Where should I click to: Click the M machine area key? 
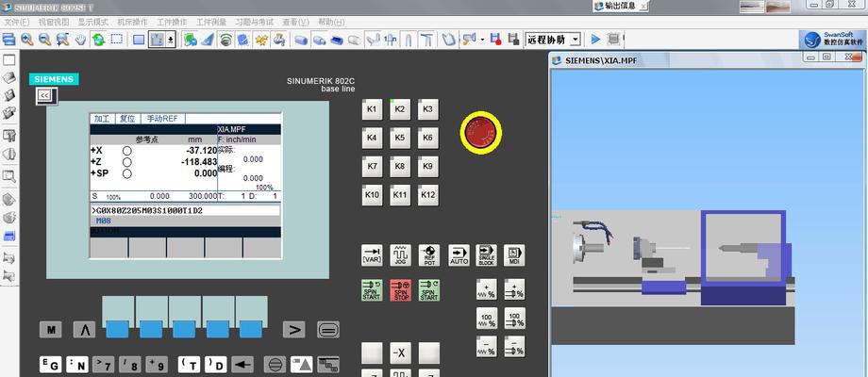pos(51,330)
